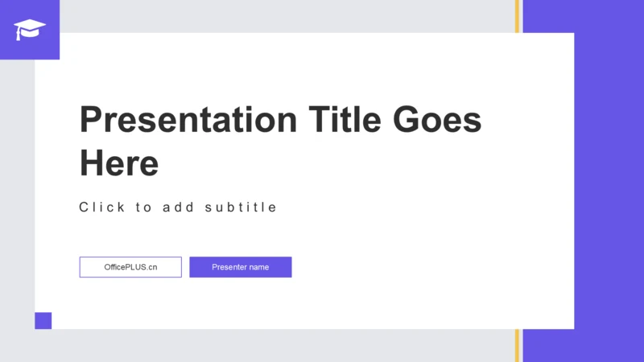Click the OfficePLUS.cn outlined box
This screenshot has height=362, width=644.
click(x=130, y=267)
